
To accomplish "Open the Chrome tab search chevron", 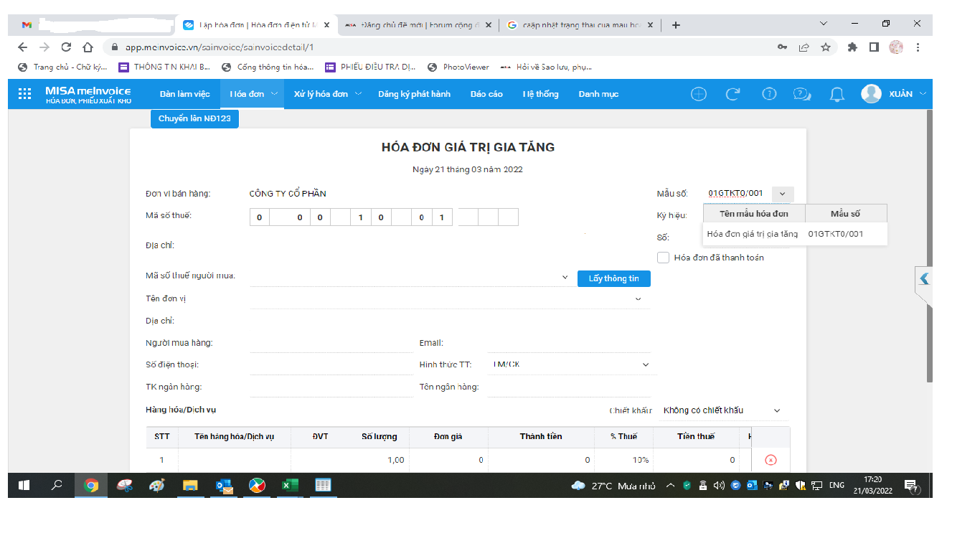I will [824, 24].
